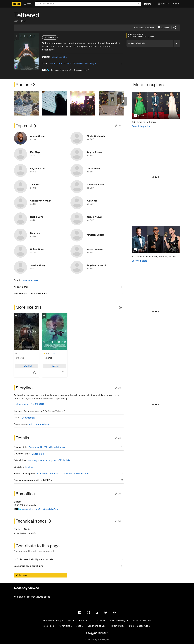Click Watchlist button under first Tethered card
The height and width of the screenshot is (644, 194).
[26, 366]
